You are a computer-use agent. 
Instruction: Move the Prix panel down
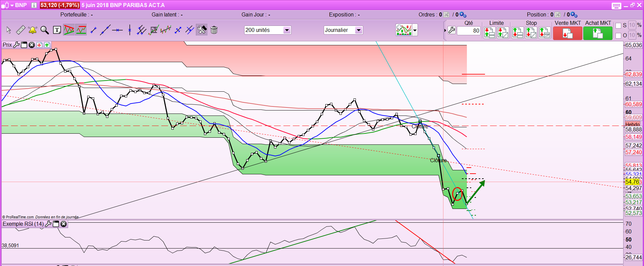pyautogui.click(x=39, y=45)
